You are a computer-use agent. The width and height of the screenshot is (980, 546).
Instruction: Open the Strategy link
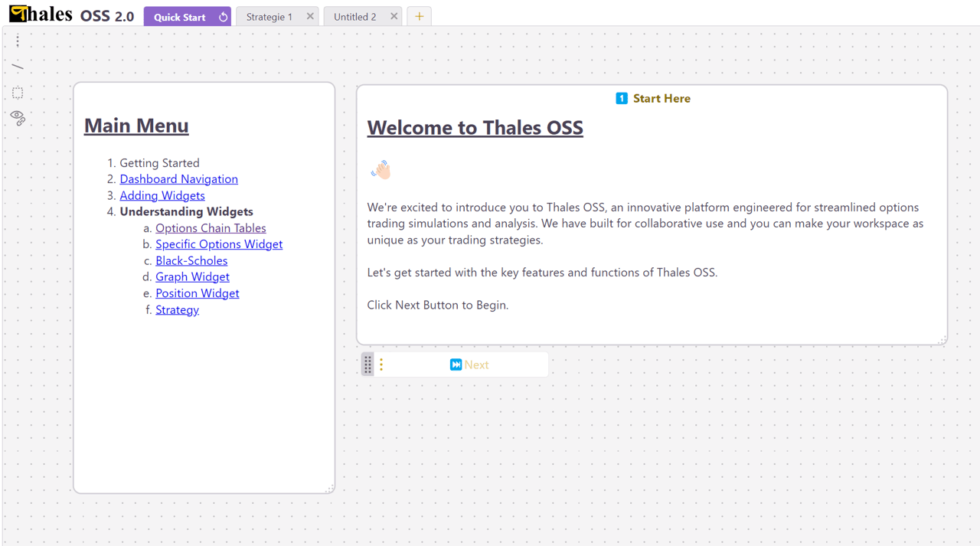pyautogui.click(x=177, y=309)
